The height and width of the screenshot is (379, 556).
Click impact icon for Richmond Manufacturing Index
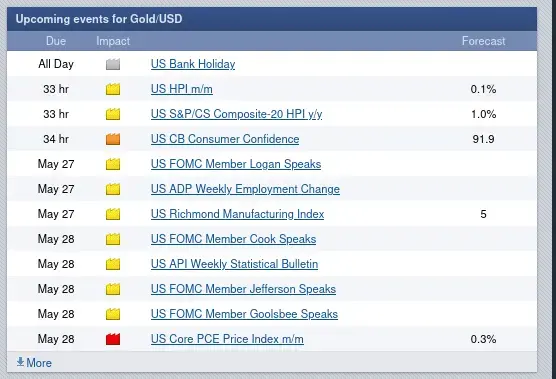(113, 214)
